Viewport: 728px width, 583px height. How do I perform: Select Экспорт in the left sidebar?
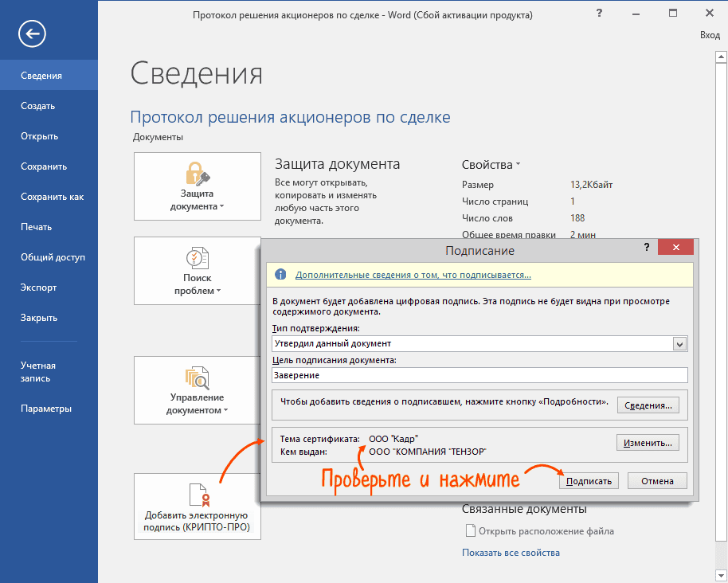tap(38, 288)
